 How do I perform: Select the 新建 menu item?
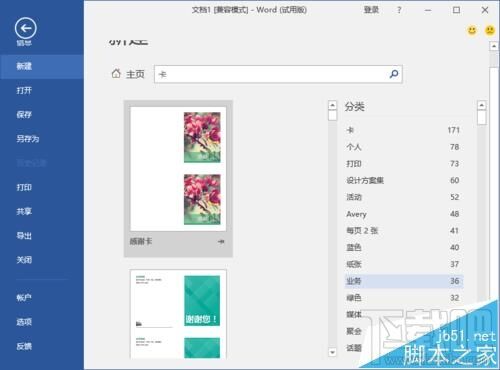[42, 66]
